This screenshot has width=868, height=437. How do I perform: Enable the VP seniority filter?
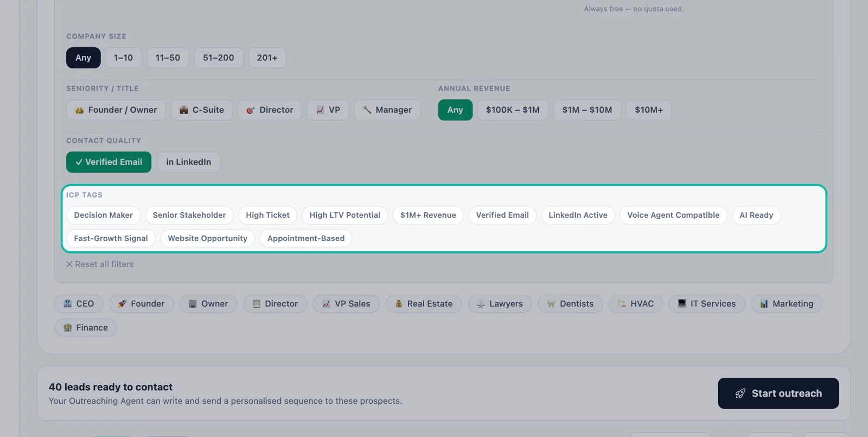pos(328,110)
